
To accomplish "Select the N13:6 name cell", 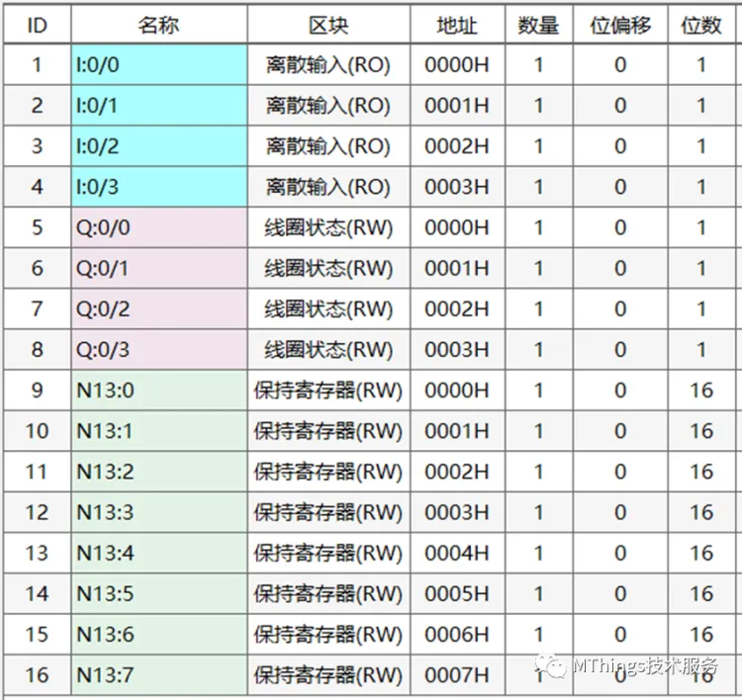I will point(159,635).
